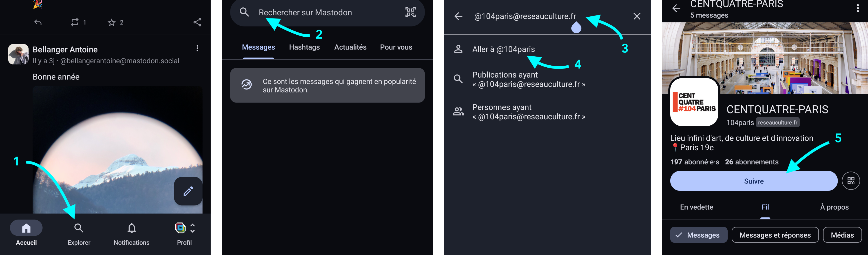View the 26 abonnements list
Image resolution: width=868 pixels, height=255 pixels.
pos(752,162)
